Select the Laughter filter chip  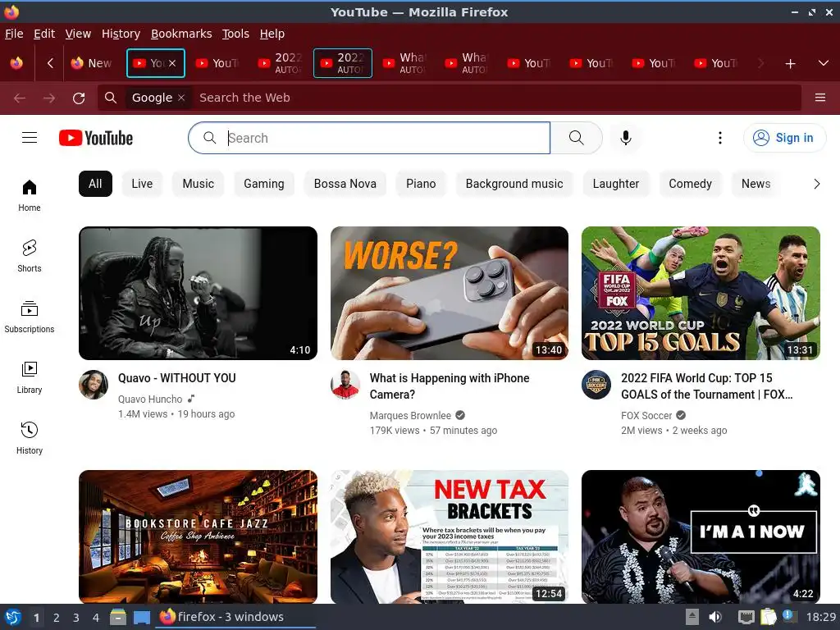[x=616, y=184]
